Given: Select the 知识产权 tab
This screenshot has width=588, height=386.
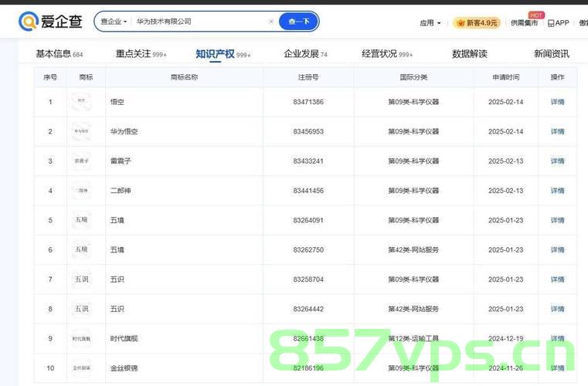Looking at the screenshot, I should [223, 54].
